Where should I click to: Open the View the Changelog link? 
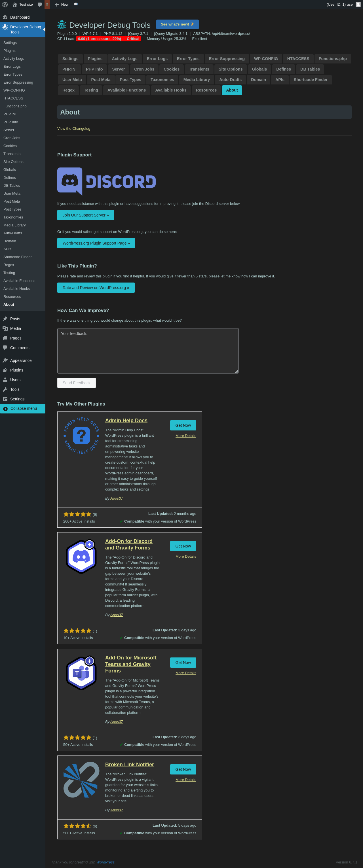coord(73,128)
